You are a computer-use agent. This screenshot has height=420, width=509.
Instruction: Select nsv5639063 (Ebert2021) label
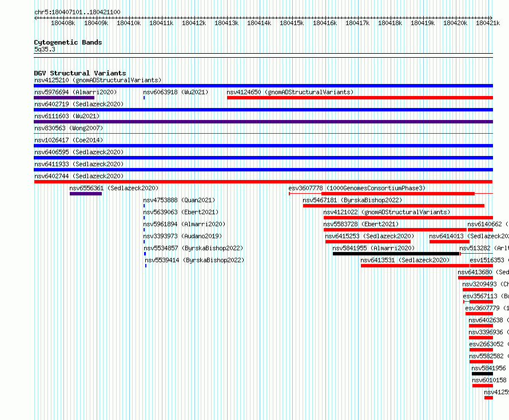(181, 212)
